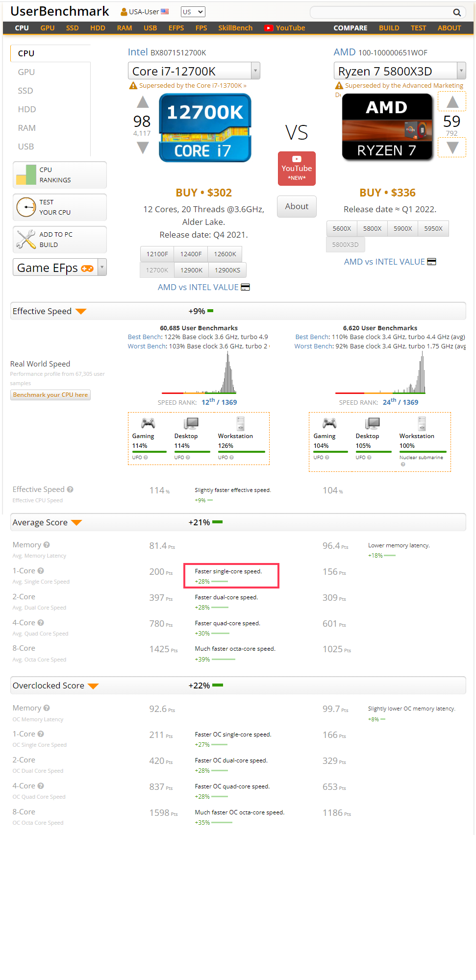Select RAM in the left sidebar
This screenshot has width=476, height=980.
click(27, 128)
